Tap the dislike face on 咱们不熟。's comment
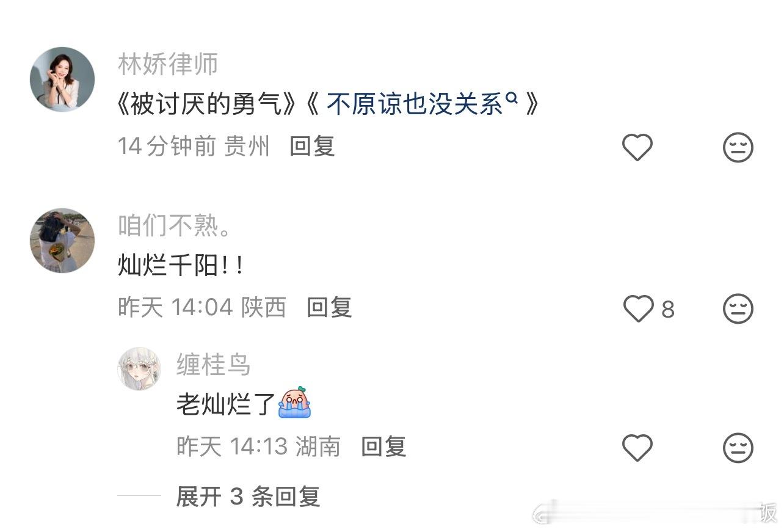784x532 pixels. coord(738,308)
